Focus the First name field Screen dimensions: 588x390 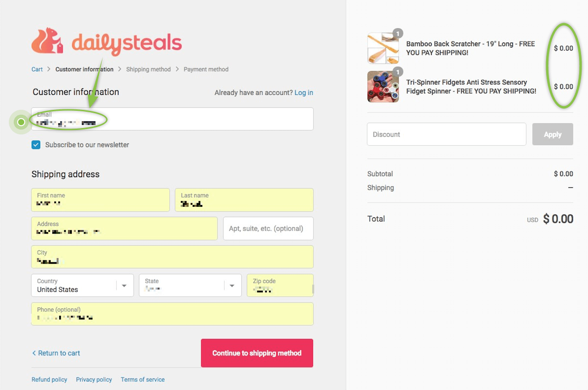[101, 200]
